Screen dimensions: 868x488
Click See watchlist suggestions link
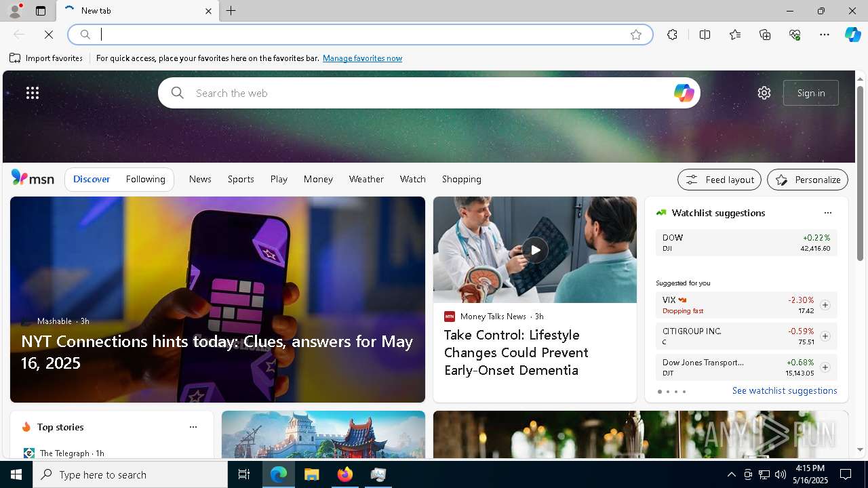pyautogui.click(x=785, y=390)
